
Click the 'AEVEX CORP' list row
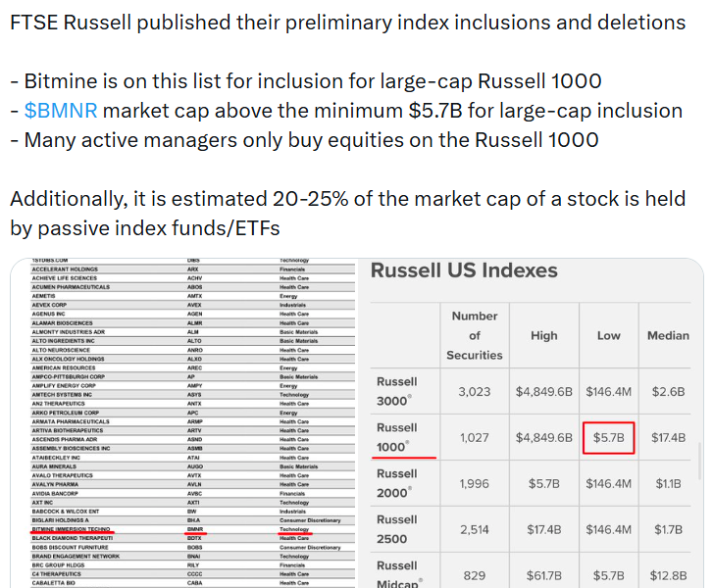tap(193, 305)
